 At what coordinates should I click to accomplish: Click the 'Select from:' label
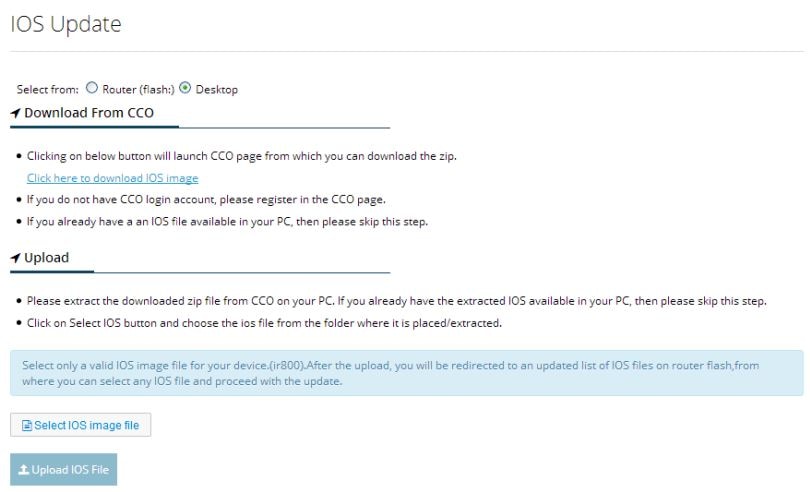[48, 89]
